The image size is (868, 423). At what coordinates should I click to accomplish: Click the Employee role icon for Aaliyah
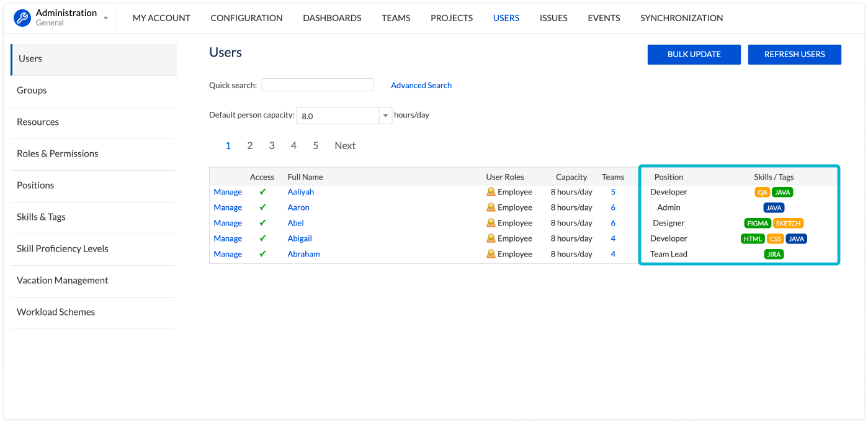[491, 192]
